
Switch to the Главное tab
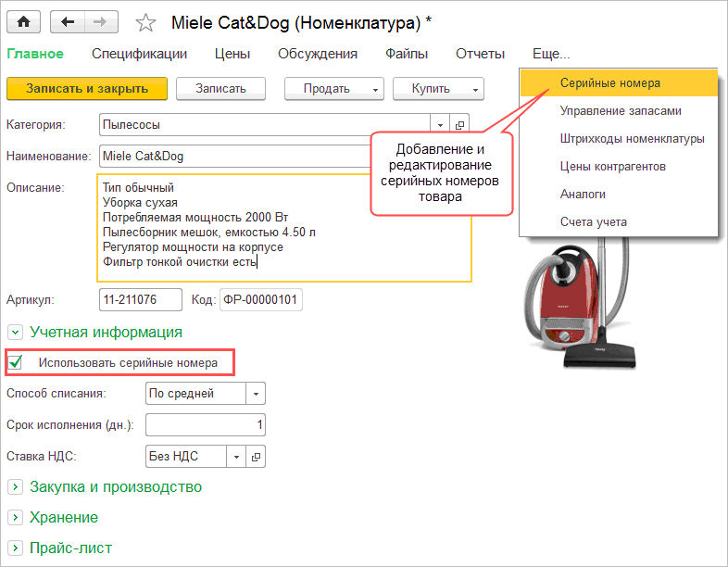coord(35,54)
